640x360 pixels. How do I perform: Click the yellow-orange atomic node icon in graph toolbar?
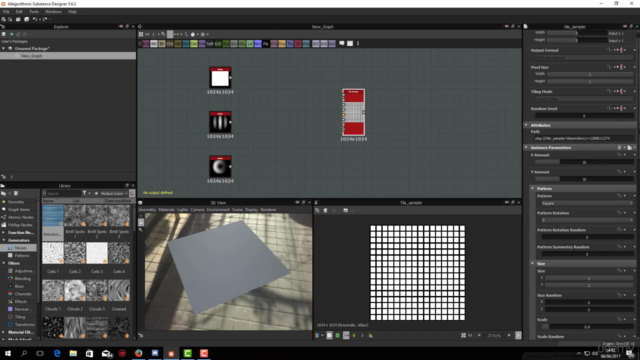(x=282, y=44)
